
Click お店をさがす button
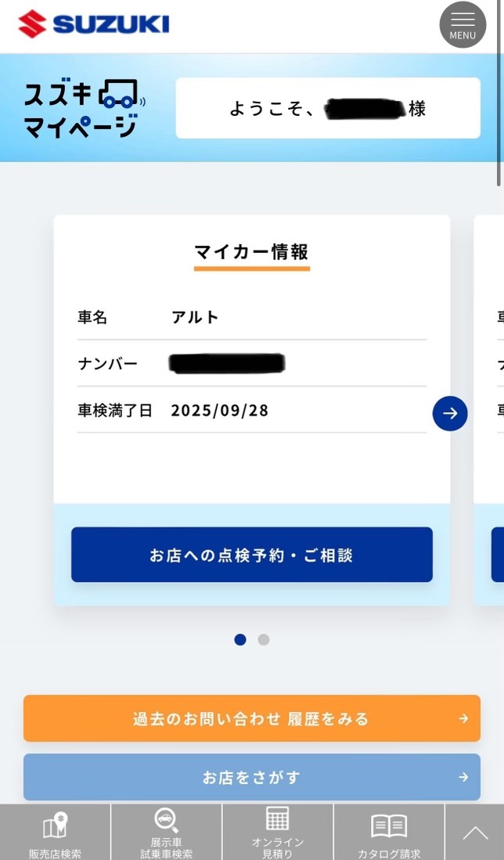tap(252, 777)
